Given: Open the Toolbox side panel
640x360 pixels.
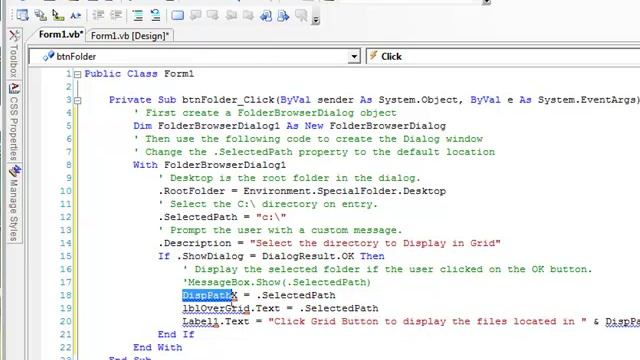Looking at the screenshot, I should [x=14, y=53].
